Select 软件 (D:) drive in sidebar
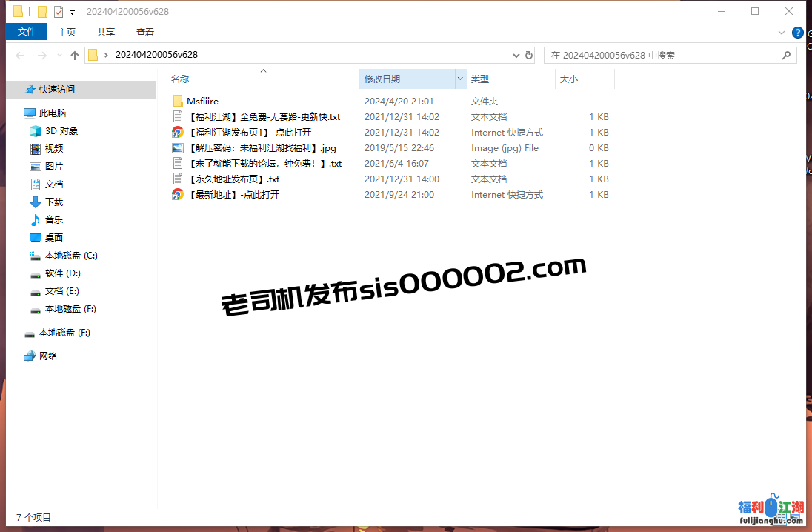 coord(61,273)
